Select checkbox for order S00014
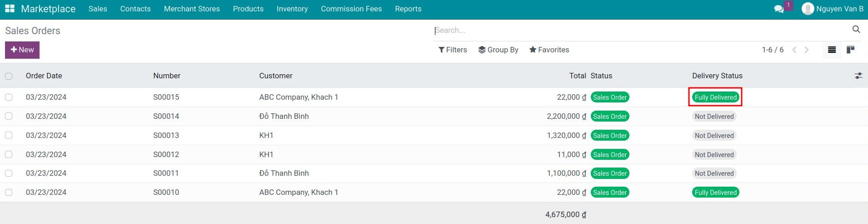The height and width of the screenshot is (224, 868). (x=9, y=116)
